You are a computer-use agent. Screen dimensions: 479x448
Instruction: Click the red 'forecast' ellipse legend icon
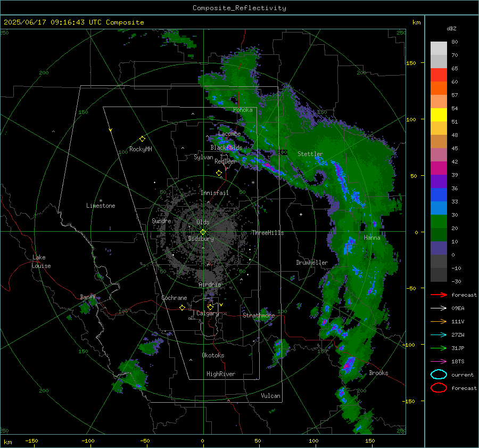pyautogui.click(x=439, y=388)
